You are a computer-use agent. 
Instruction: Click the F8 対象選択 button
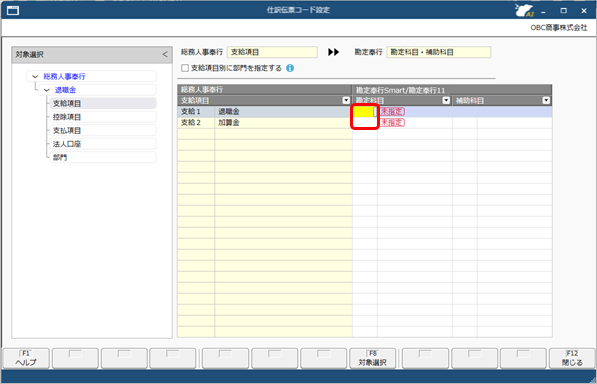pos(372,359)
